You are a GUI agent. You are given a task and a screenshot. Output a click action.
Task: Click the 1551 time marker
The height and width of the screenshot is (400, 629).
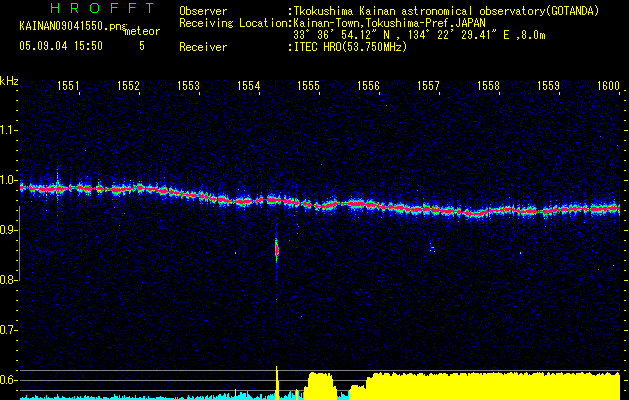[68, 87]
